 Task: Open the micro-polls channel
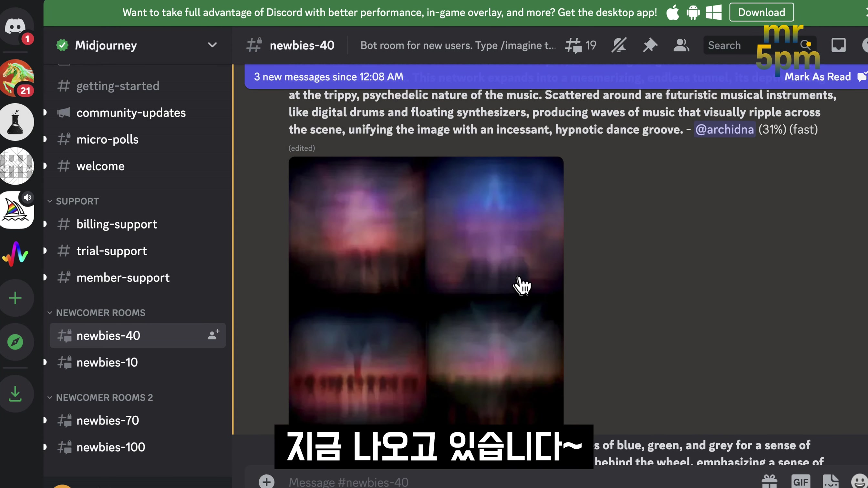[138, 139]
